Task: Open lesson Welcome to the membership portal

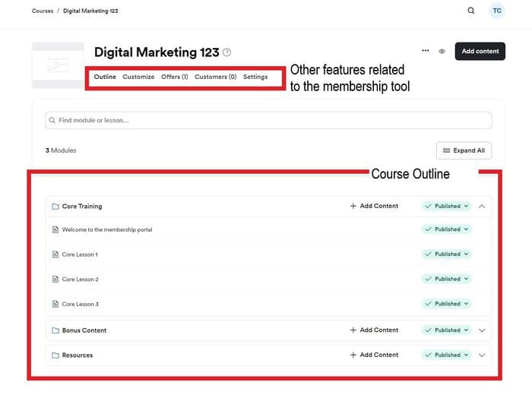Action: tap(107, 229)
